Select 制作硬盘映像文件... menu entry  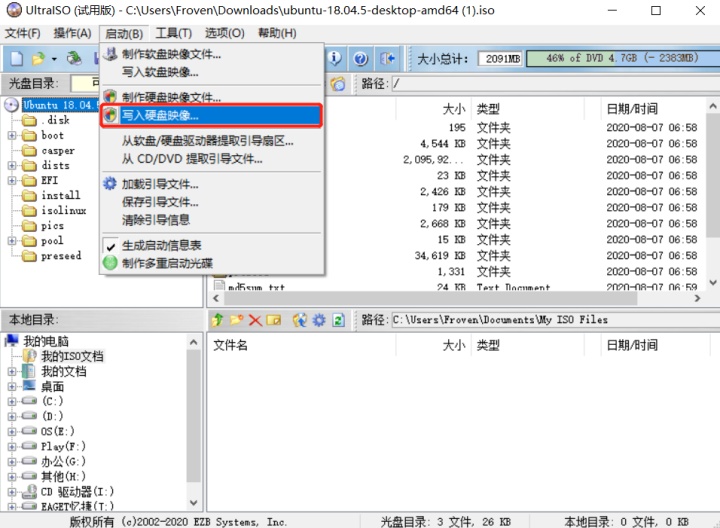[x=211, y=96]
